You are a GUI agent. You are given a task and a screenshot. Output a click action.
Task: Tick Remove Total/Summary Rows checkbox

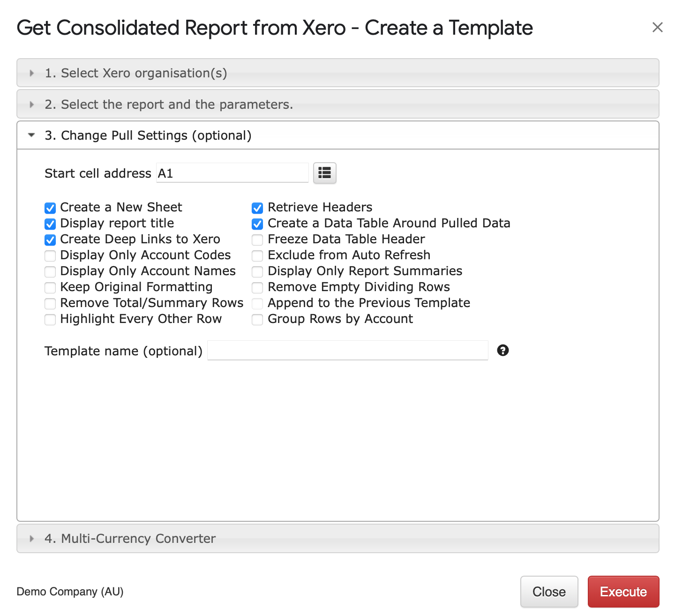(x=50, y=303)
